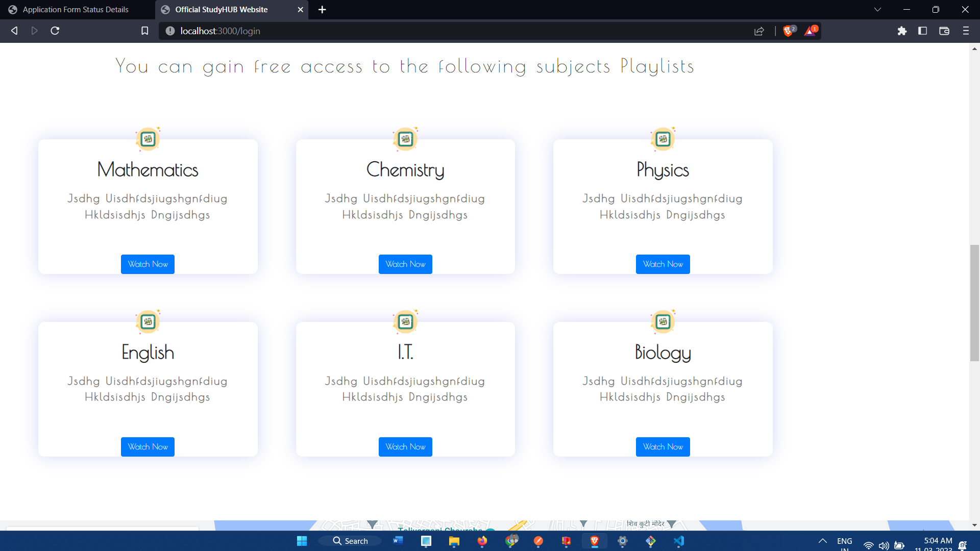This screenshot has width=980, height=551.
Task: Open the browser hamburger menu
Action: (x=966, y=31)
